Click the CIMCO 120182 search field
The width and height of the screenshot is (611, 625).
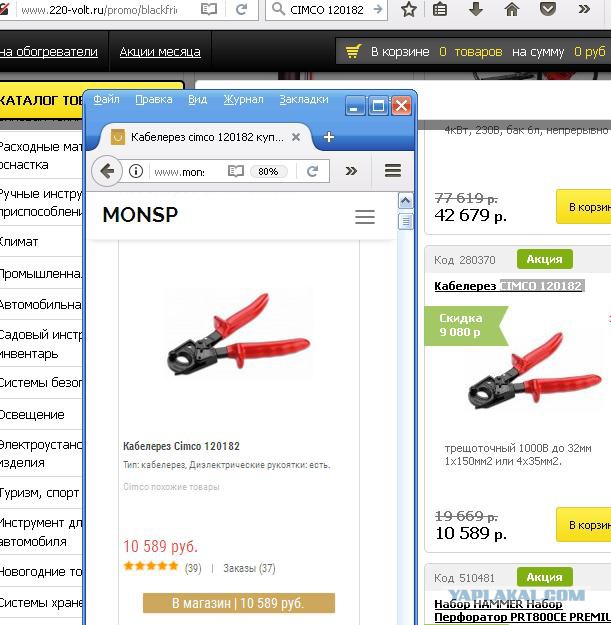coord(327,10)
